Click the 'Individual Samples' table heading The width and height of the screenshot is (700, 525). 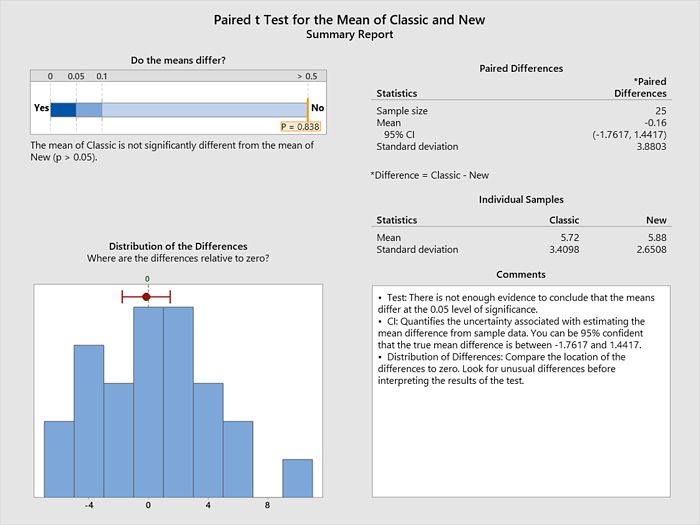522,200
